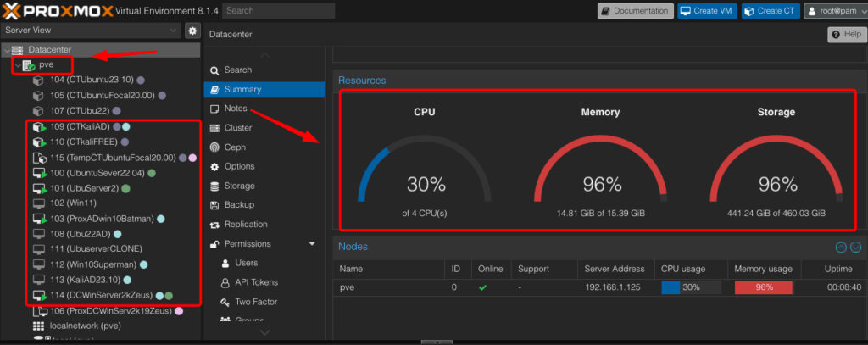Click the top Search input field
This screenshot has height=345, width=868.
point(278,11)
